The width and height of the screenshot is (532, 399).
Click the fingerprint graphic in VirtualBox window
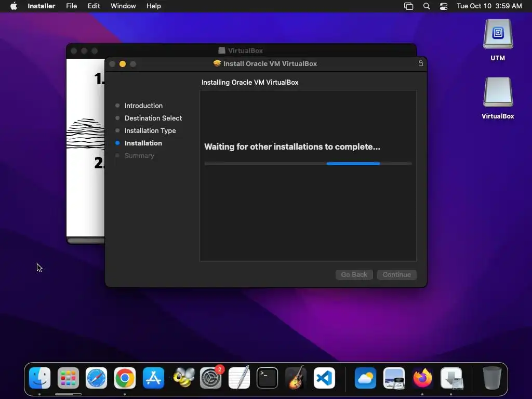pos(86,134)
